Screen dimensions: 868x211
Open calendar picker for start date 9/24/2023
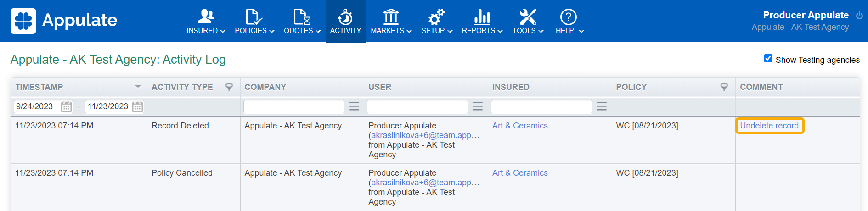click(x=66, y=107)
